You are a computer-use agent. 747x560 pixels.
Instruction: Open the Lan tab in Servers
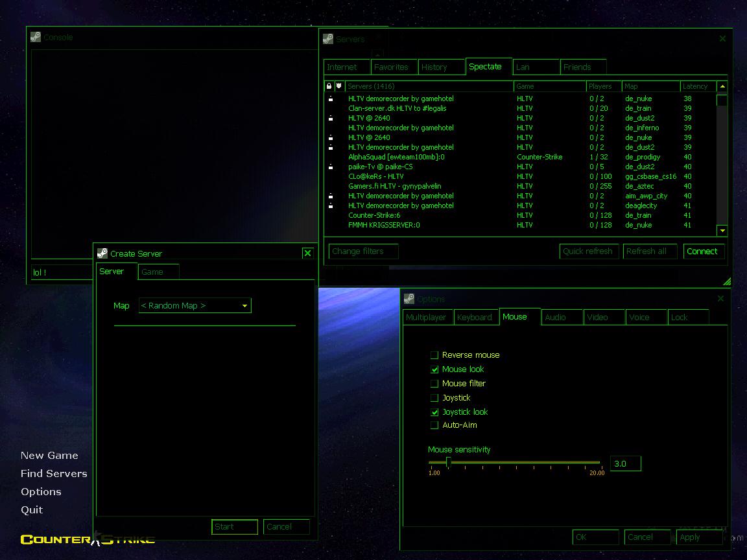536,67
